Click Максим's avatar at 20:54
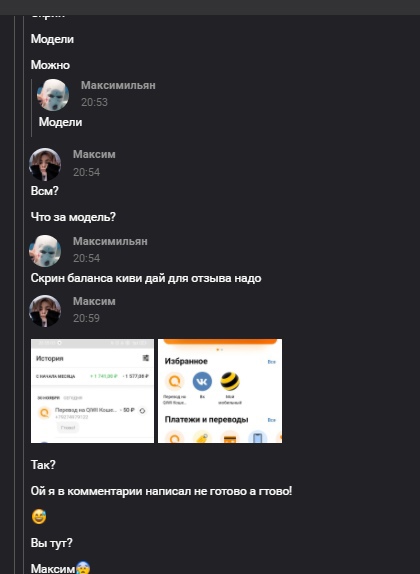420x574 pixels. click(45, 164)
